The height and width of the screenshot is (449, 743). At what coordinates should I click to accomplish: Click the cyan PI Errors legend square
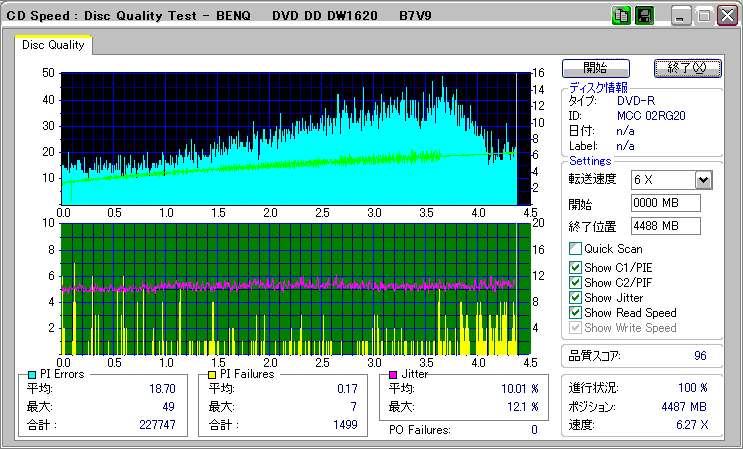point(32,374)
